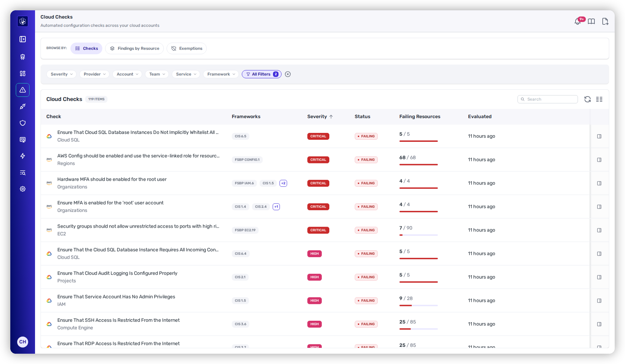625x364 pixels.
Task: Open the notifications bell icon
Action: 578,22
